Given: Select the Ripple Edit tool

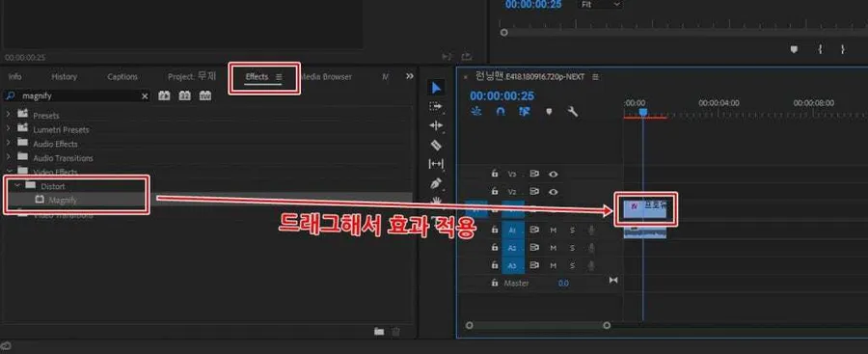Looking at the screenshot, I should (436, 125).
